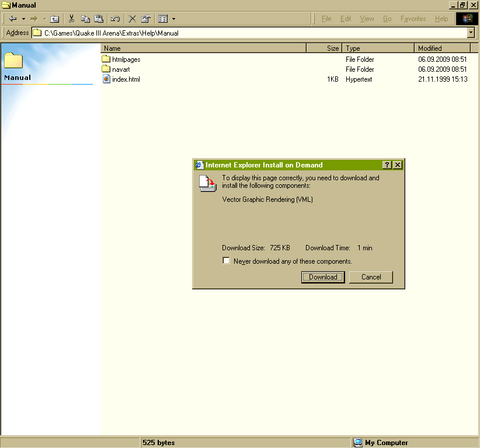Cancel the Install on Demand dialog

(x=371, y=277)
